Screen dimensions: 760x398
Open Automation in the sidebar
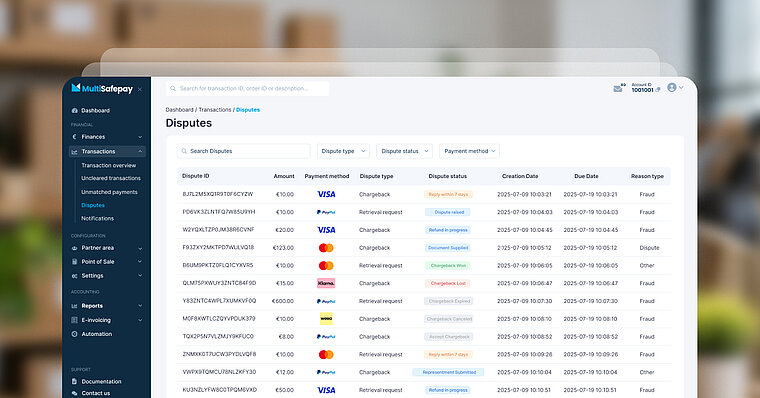[96, 334]
